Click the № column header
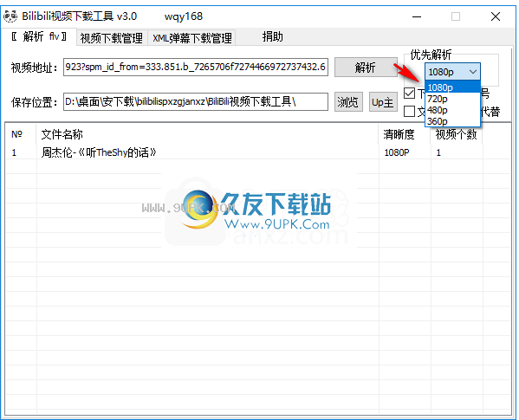 (x=21, y=134)
